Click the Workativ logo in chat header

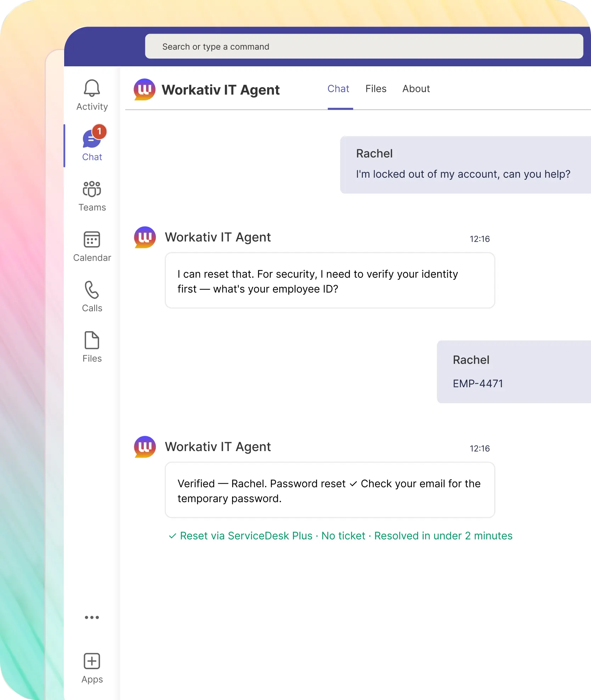pyautogui.click(x=145, y=89)
